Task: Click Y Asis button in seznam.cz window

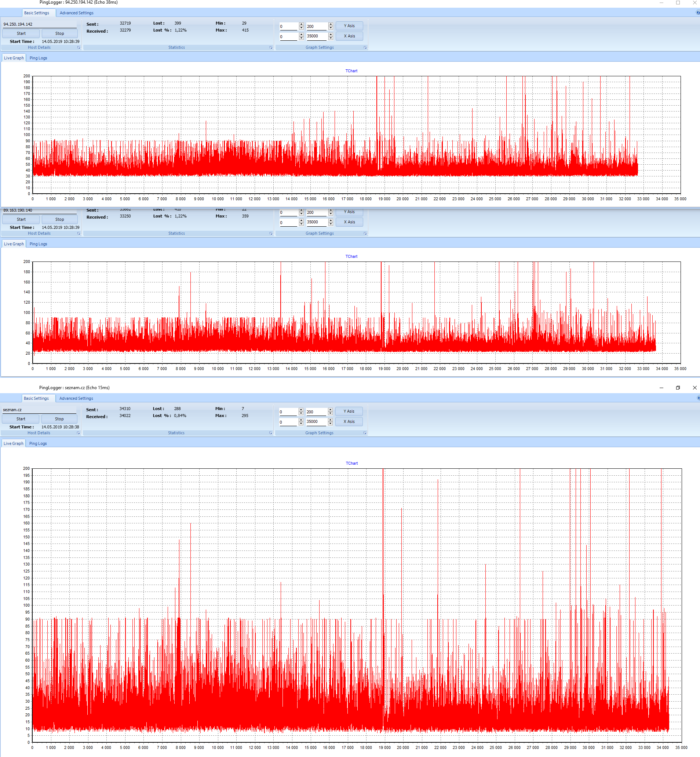Action: coord(349,411)
